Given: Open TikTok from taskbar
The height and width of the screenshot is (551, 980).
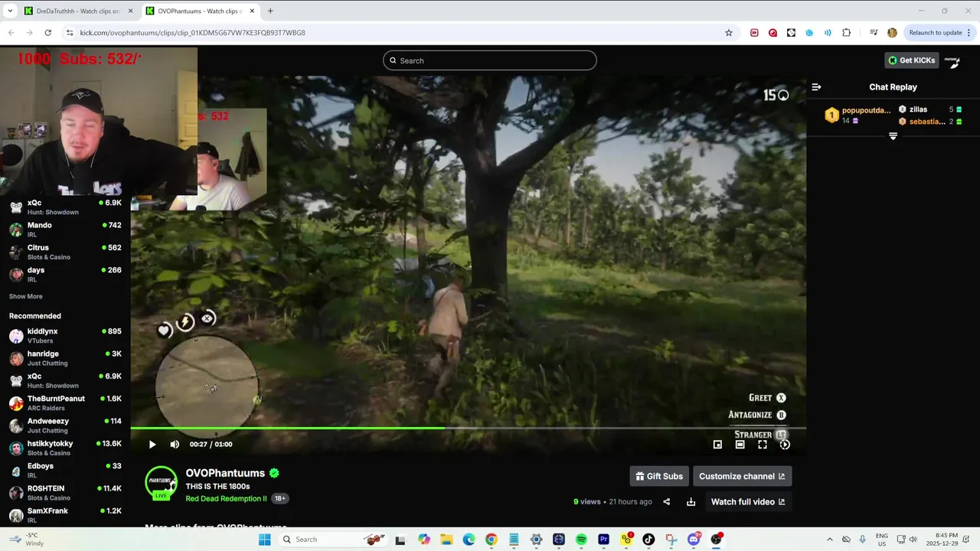Looking at the screenshot, I should [648, 540].
